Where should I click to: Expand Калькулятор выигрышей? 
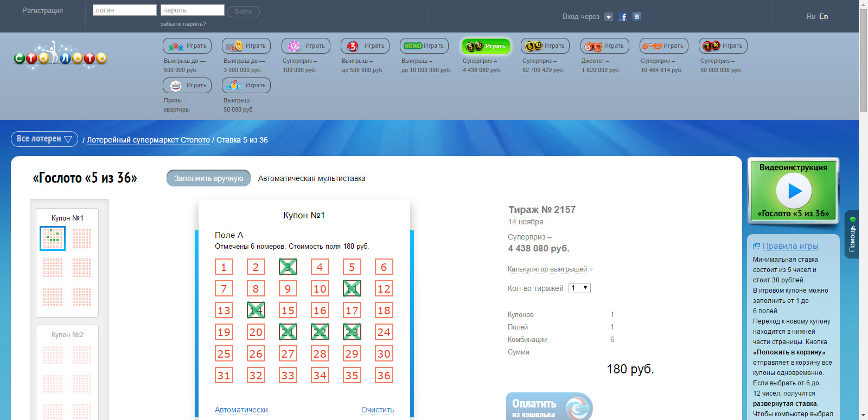550,269
